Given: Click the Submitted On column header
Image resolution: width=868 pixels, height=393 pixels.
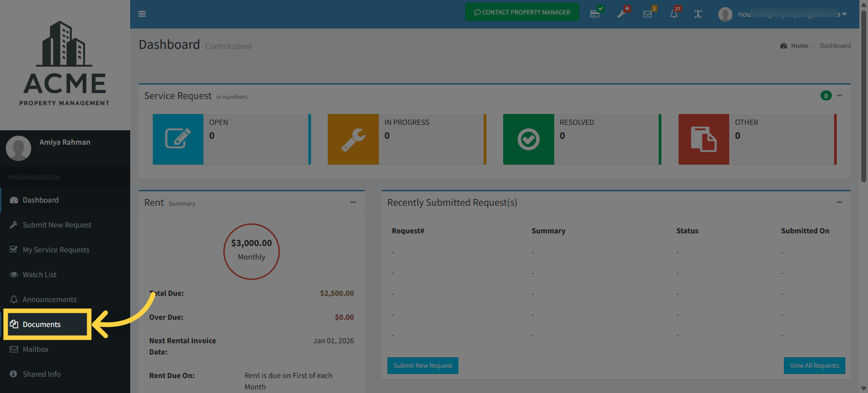Looking at the screenshot, I should click(805, 231).
